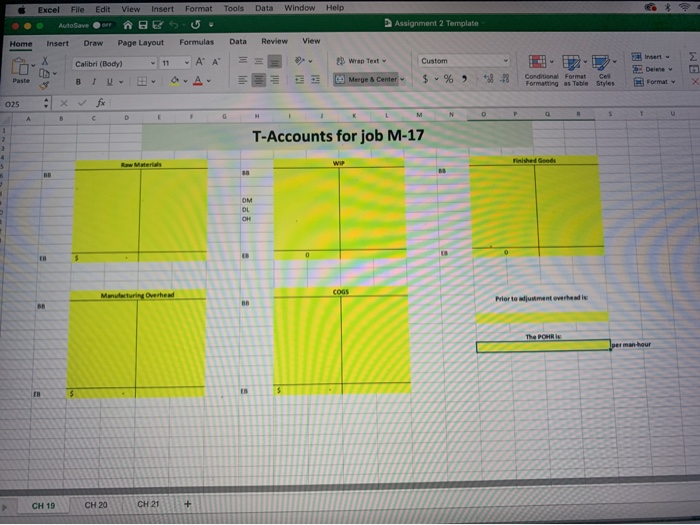Click the font color A swatch
Image resolution: width=700 pixels, height=525 pixels.
pyautogui.click(x=198, y=81)
